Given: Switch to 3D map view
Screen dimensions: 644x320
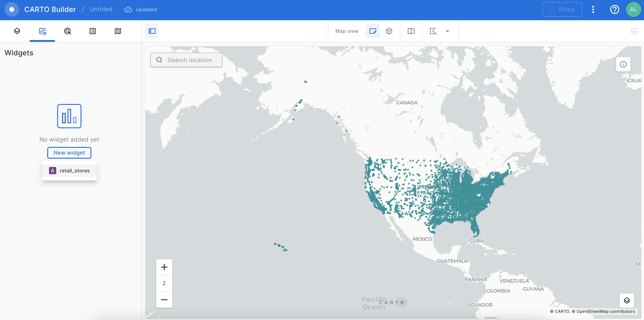Looking at the screenshot, I should click(x=389, y=31).
